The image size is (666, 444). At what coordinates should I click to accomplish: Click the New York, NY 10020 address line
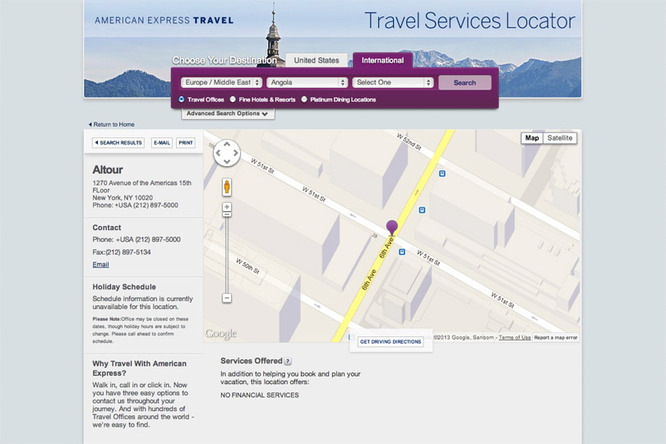click(123, 198)
